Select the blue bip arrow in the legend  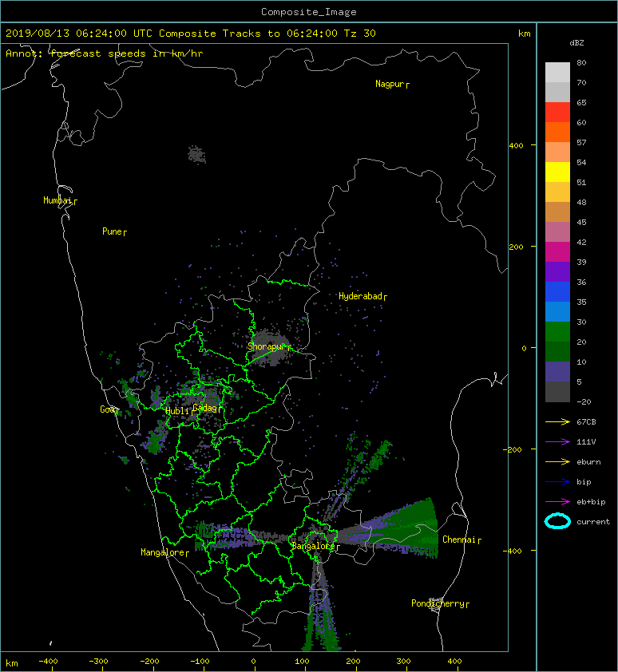[557, 482]
